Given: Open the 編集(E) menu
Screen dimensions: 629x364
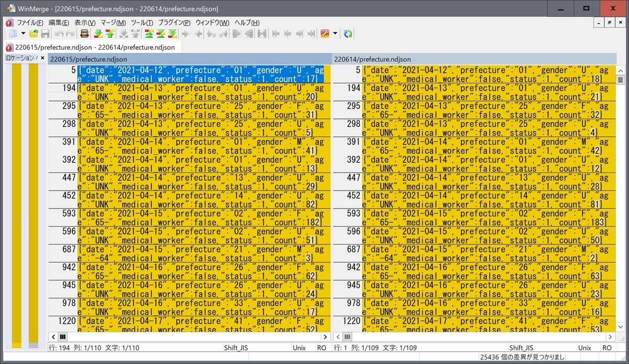Looking at the screenshot, I should [x=59, y=23].
